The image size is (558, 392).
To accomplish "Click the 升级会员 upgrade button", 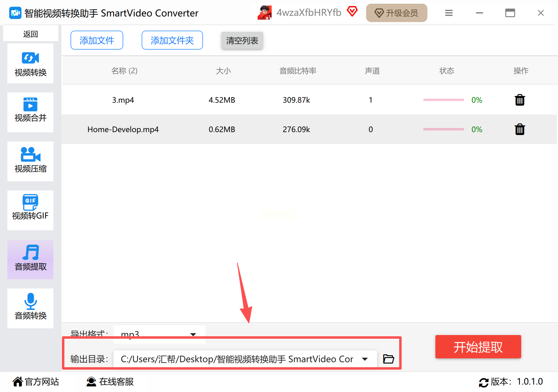I will (397, 13).
